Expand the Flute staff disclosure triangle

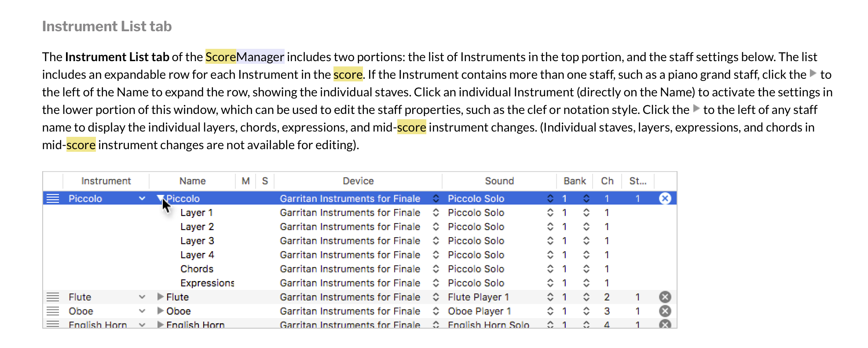[161, 297]
